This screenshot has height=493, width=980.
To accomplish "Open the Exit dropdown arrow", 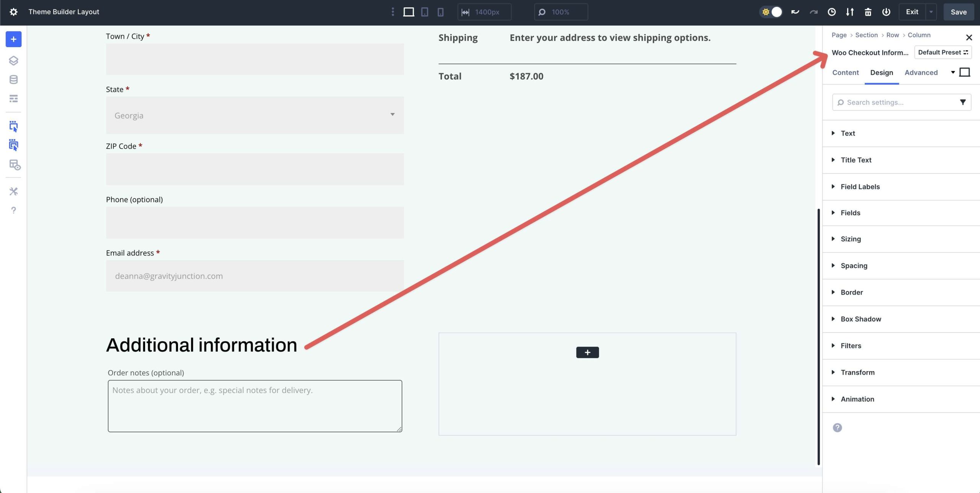I will pos(930,12).
